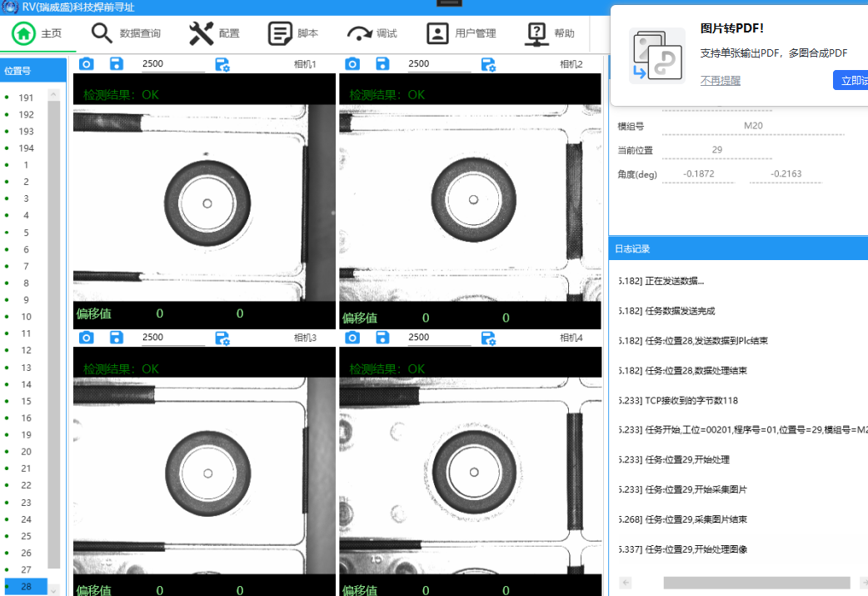The height and width of the screenshot is (596, 868).
Task: Open the 主页 home tab
Action: pos(37,33)
